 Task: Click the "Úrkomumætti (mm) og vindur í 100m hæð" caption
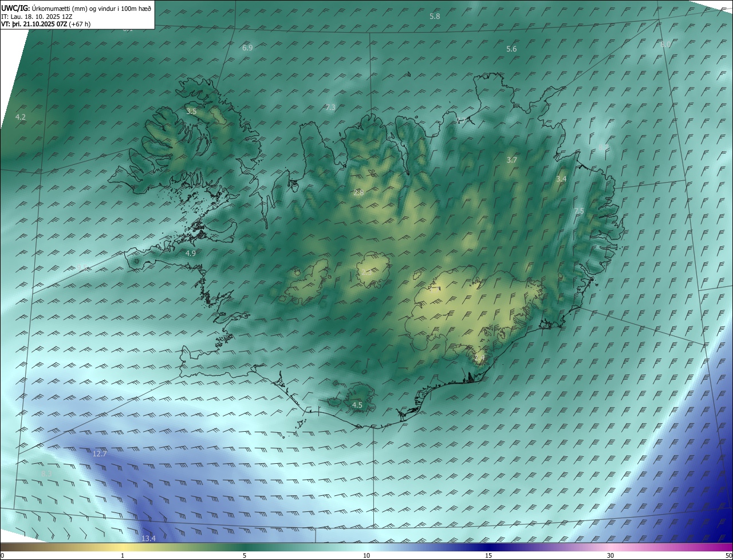(92, 8)
